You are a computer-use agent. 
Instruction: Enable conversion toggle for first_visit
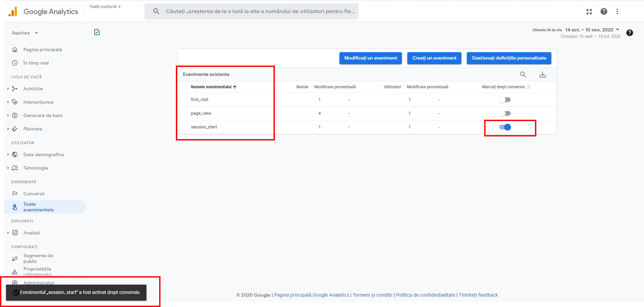coord(505,100)
